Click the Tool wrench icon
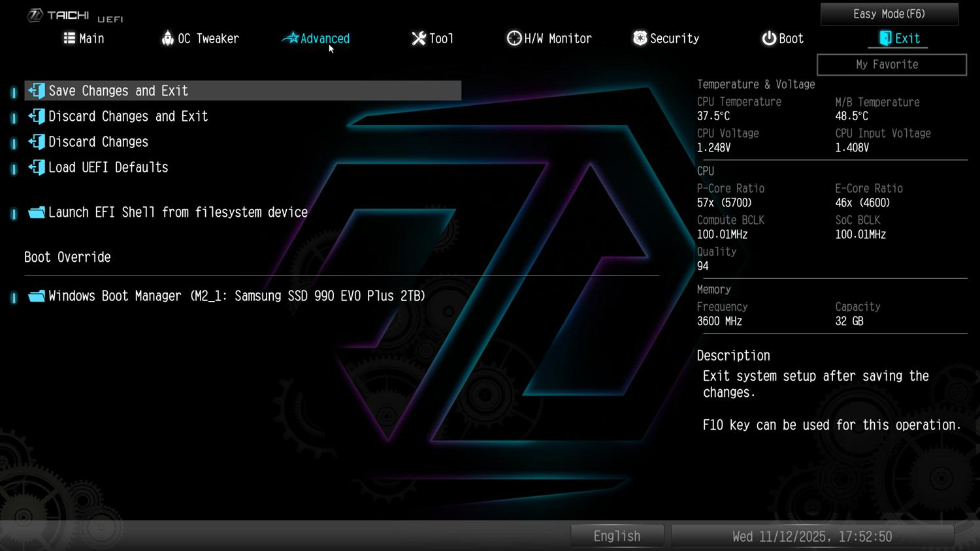Viewport: 980px width, 551px height. tap(419, 39)
